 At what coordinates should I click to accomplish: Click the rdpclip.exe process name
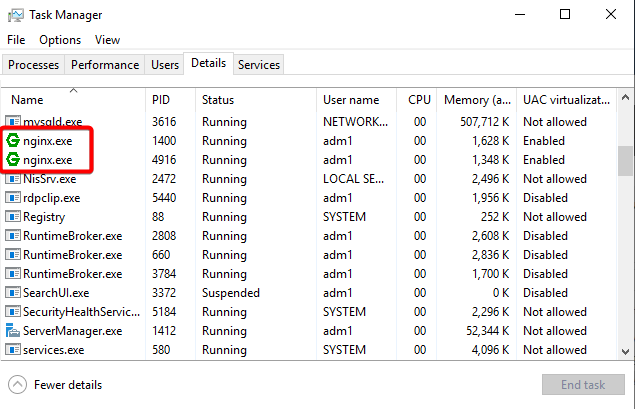tap(51, 198)
